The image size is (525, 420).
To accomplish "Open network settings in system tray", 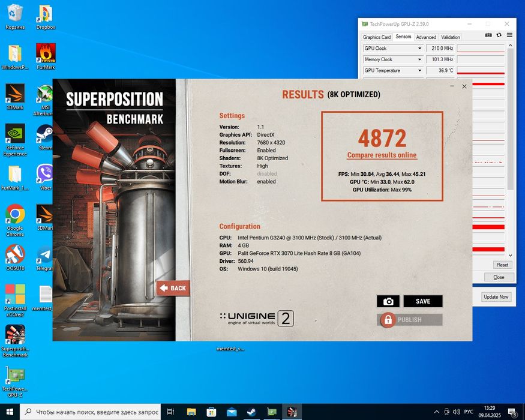I will pos(446,412).
